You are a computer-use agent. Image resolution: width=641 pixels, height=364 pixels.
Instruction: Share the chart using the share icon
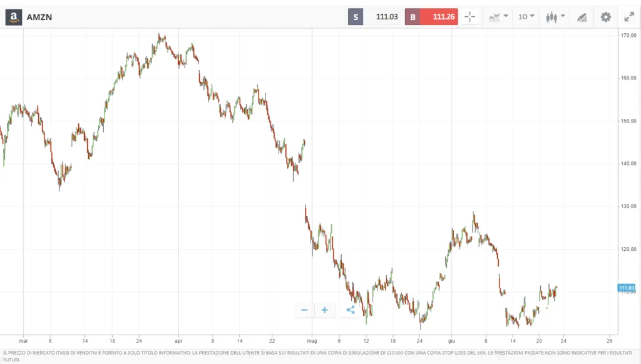click(351, 310)
